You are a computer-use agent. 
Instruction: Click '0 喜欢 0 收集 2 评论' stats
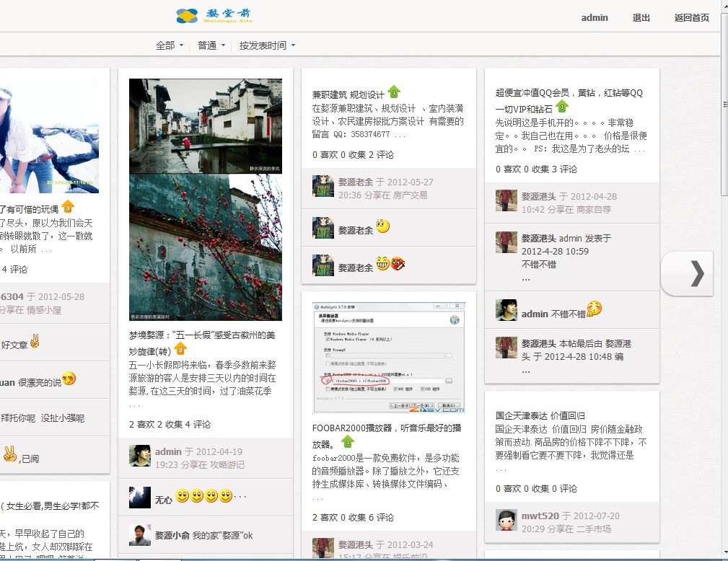pos(353,154)
